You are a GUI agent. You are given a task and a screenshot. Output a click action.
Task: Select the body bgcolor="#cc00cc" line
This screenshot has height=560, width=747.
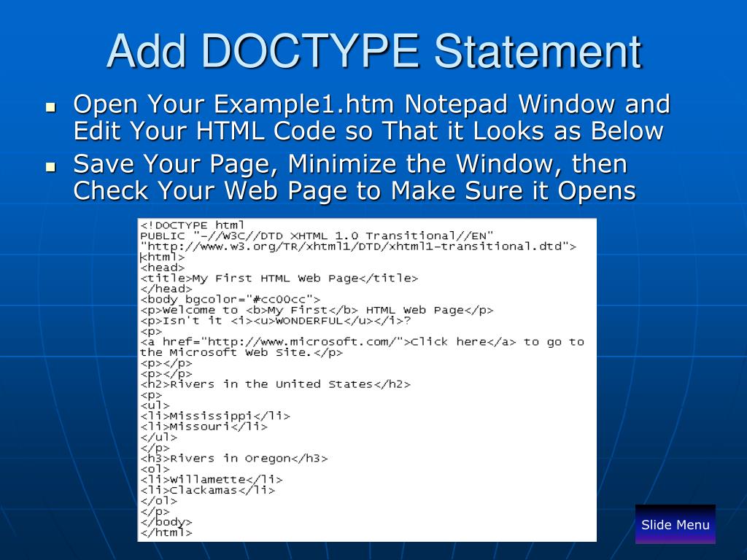coord(230,300)
